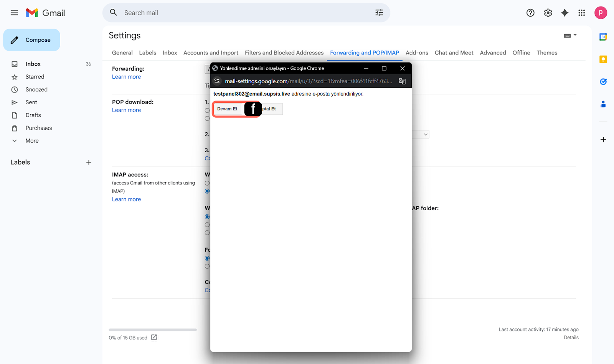Open Google Calendar side panel icon
Screen dimensions: 614x364
[603, 37]
